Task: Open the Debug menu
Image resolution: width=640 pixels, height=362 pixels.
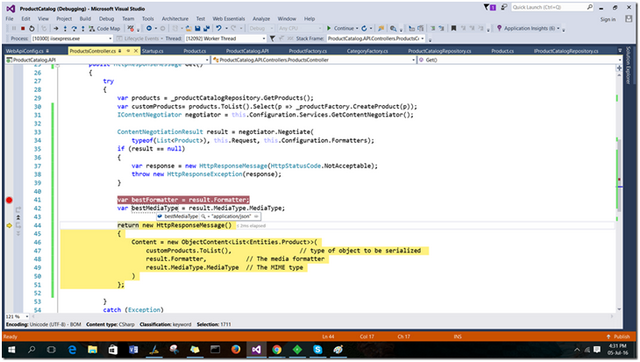Action: tap(106, 19)
